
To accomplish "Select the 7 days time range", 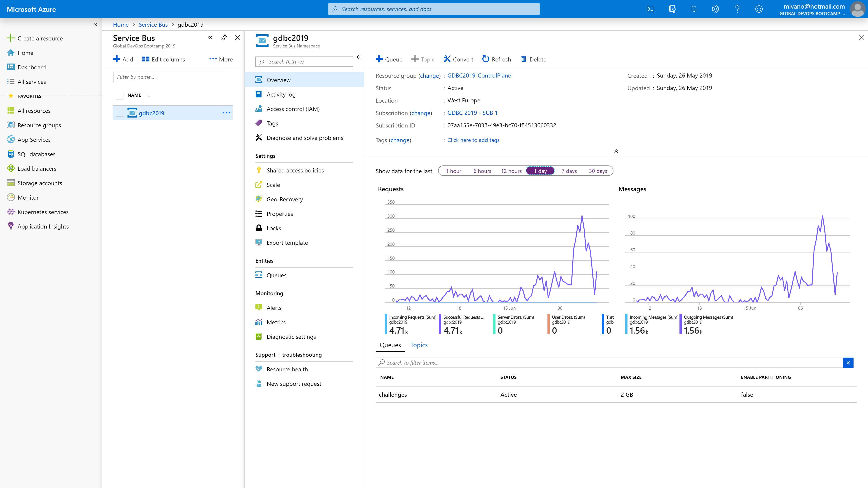I will click(x=569, y=171).
